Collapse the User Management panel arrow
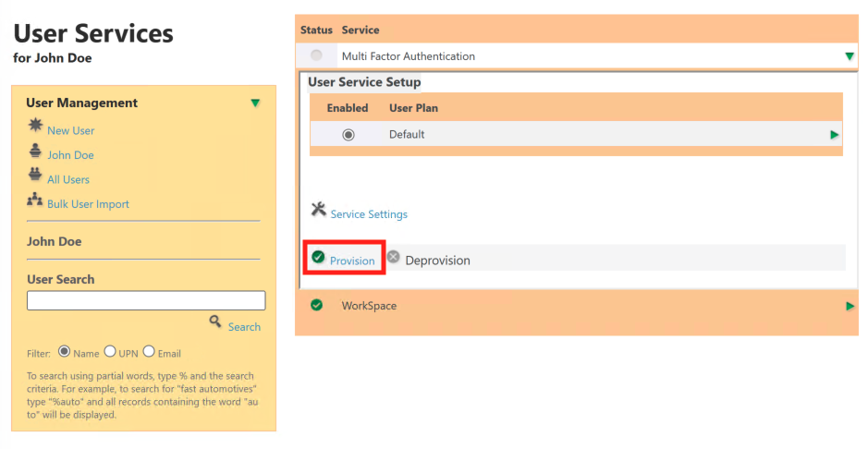Screen dimensions: 868x449 [255, 103]
